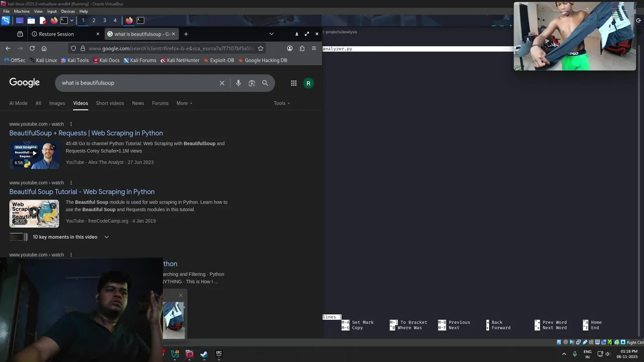Screen dimensions: 644x362
Task: Open 'Beautiful Soup Tutorial - Web Scraping' result
Action: [82, 192]
